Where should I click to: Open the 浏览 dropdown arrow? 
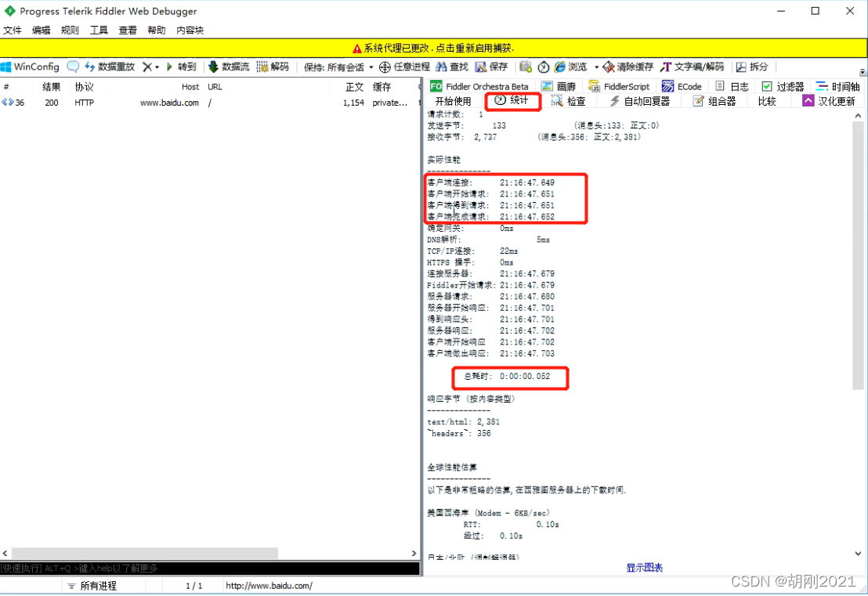pos(596,67)
